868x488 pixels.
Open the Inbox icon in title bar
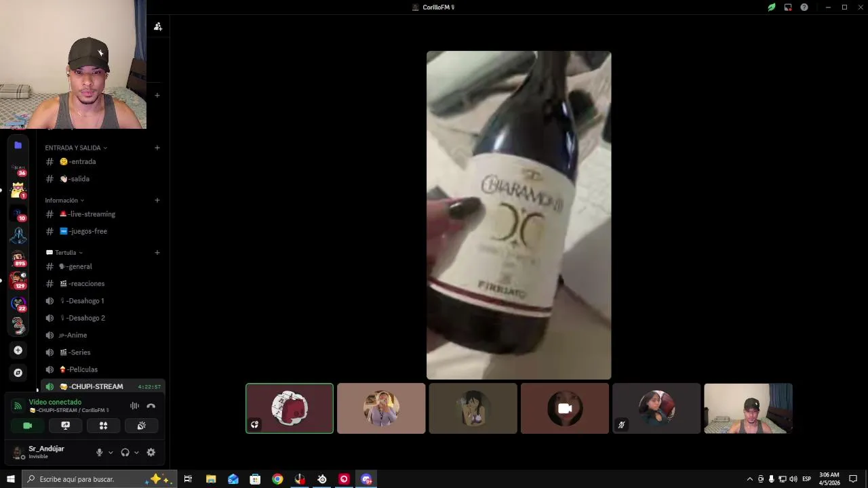[x=788, y=7]
